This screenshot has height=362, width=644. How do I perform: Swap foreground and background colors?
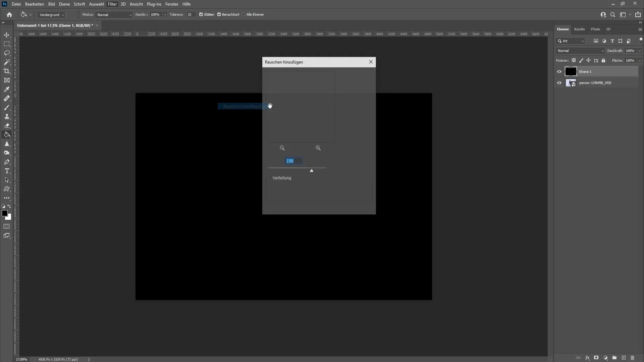click(9, 206)
